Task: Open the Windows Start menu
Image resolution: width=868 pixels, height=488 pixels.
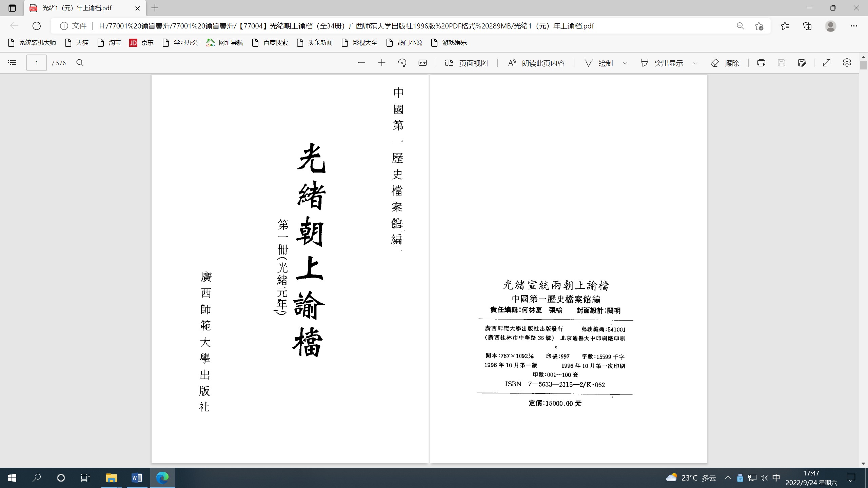Action: (12, 478)
